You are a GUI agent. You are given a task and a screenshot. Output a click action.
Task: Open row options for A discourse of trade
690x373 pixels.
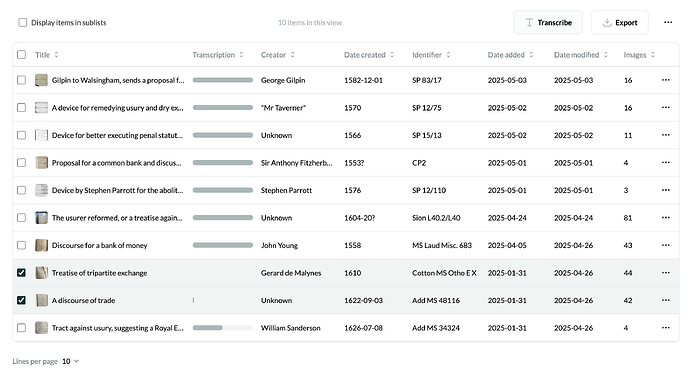point(665,300)
